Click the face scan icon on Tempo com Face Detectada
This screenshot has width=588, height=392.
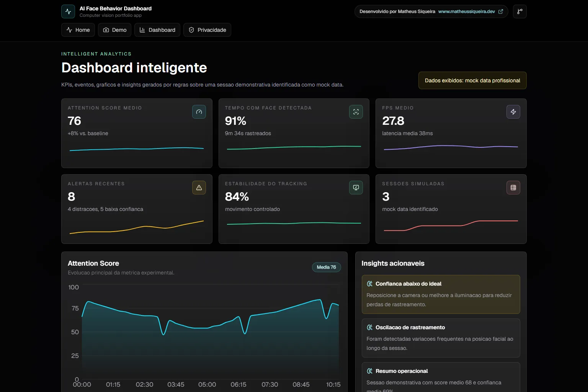pos(356,112)
